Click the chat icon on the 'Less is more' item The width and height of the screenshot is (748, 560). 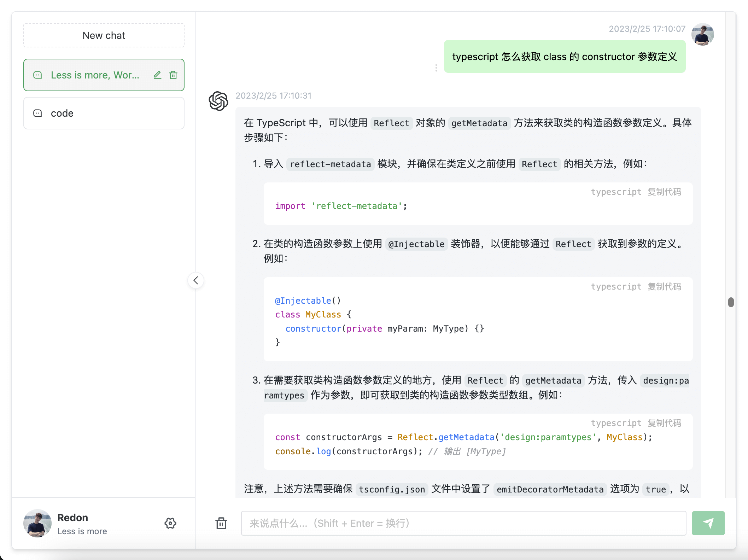[37, 75]
